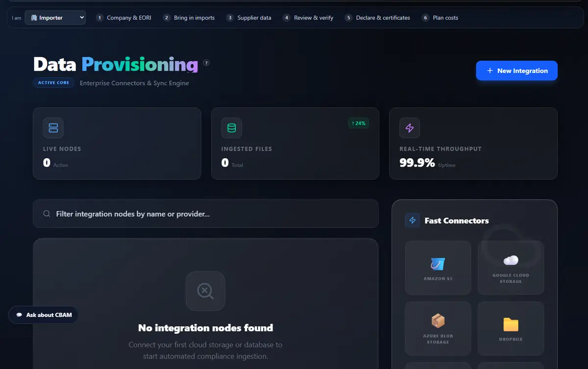
Task: Click the Ingested Files database icon
Action: pos(231,128)
